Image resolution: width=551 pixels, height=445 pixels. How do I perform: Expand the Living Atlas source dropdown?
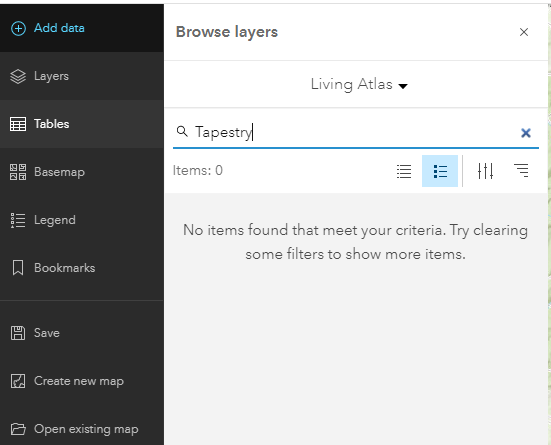click(359, 84)
